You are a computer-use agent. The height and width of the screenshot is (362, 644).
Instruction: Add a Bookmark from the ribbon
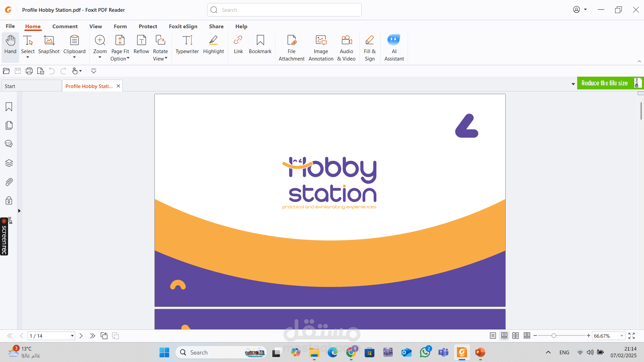[260, 44]
